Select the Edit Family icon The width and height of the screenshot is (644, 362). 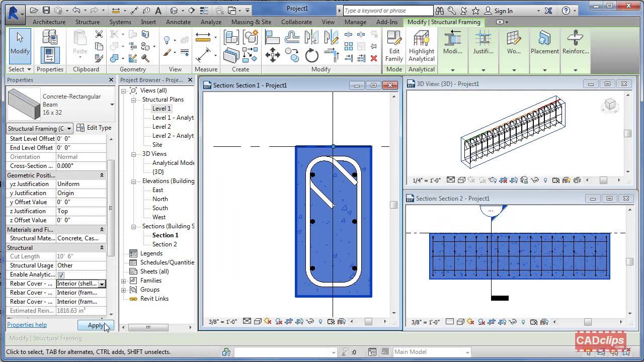coord(394,45)
